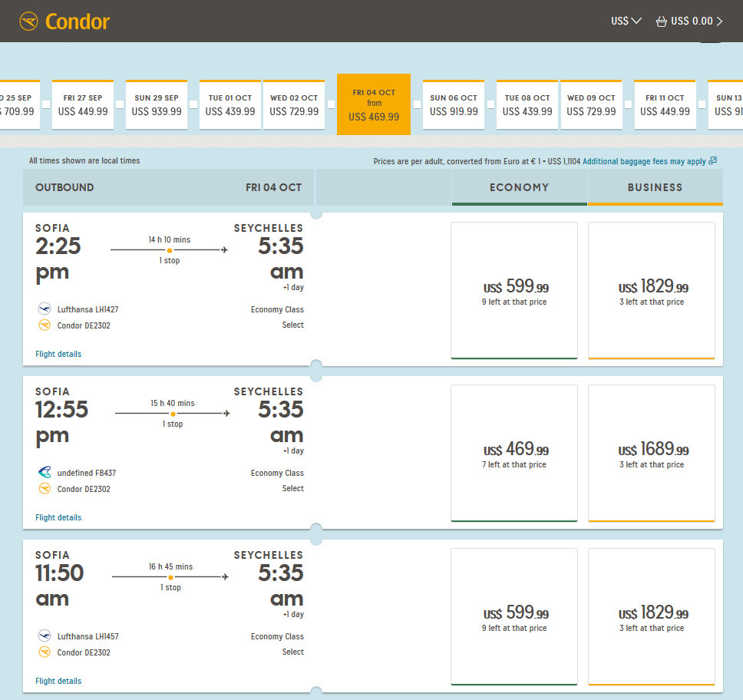743x700 pixels.
Task: Choose Economy US$ 599.99 for the 11:50 am flight
Action: coord(514,616)
